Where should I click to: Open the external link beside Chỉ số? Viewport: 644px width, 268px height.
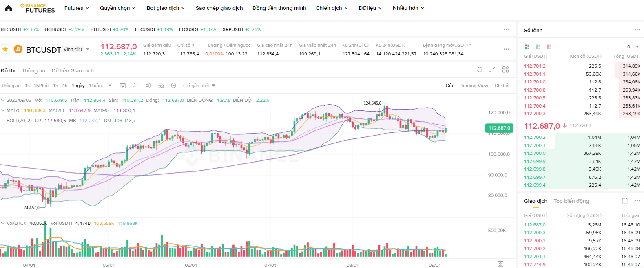pyautogui.click(x=193, y=45)
